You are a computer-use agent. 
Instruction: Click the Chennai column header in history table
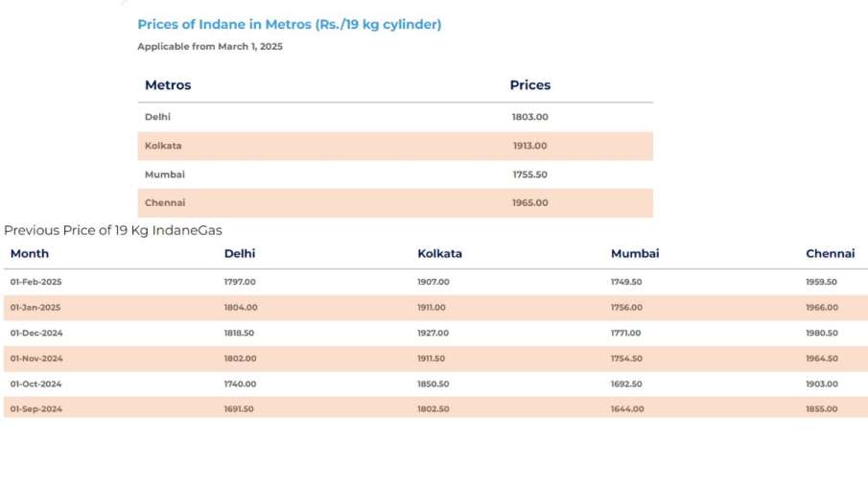tap(830, 254)
